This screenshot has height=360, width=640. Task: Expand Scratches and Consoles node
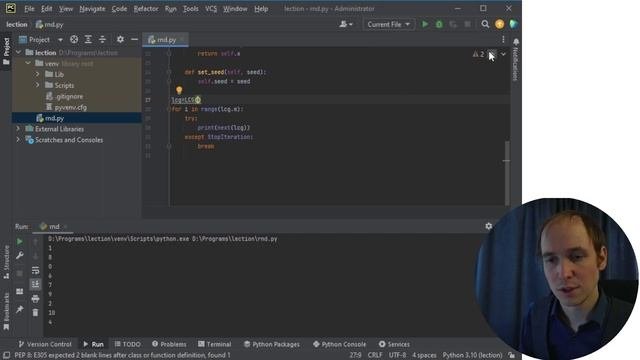click(18, 140)
